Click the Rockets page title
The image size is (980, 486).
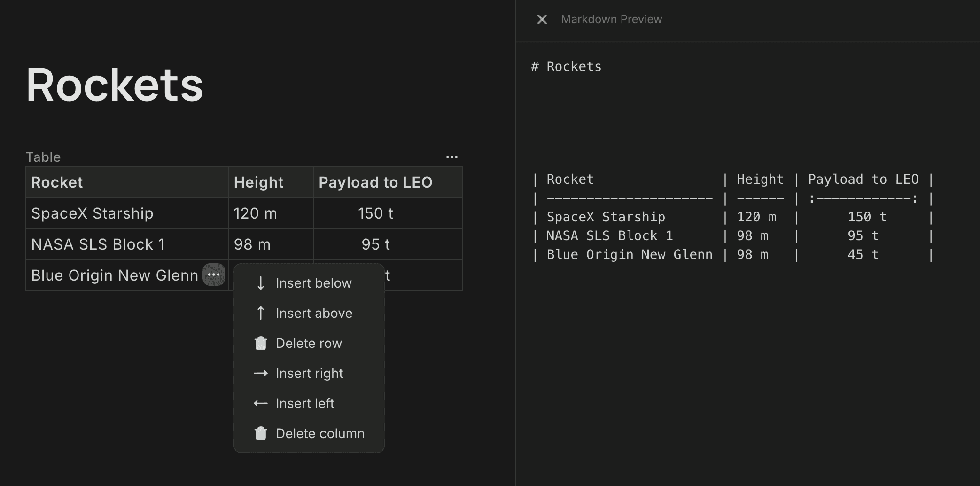[115, 85]
